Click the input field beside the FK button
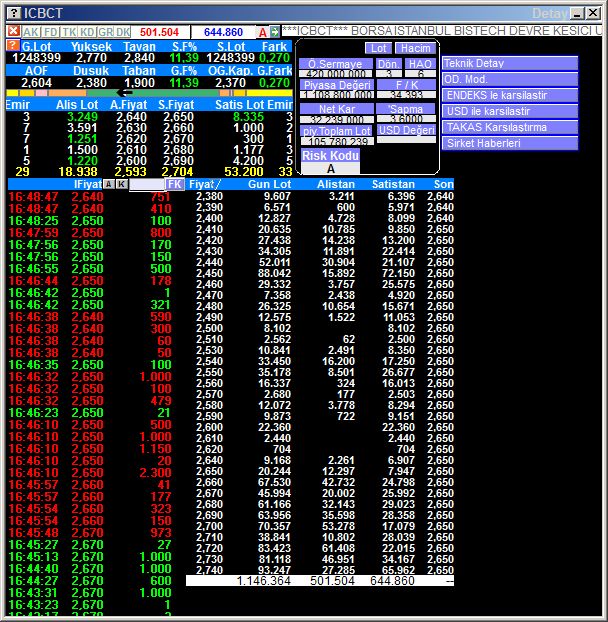The width and height of the screenshot is (608, 622). (x=147, y=184)
